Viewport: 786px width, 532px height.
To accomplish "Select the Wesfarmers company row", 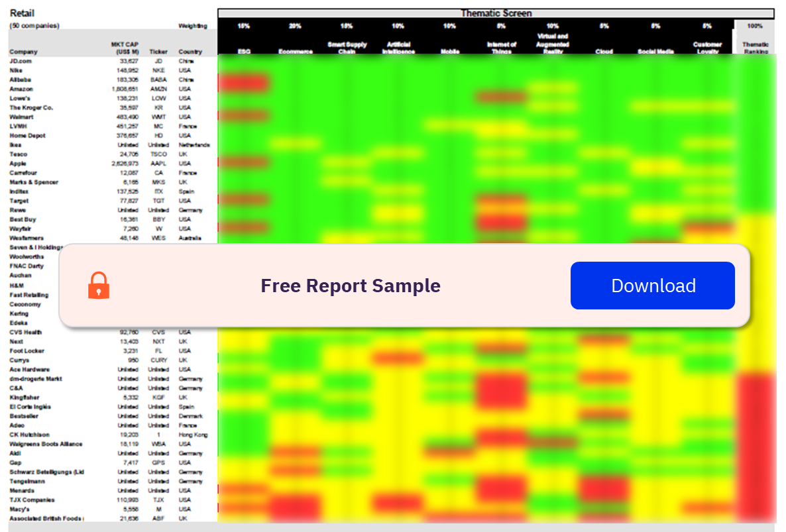I will pyautogui.click(x=113, y=239).
